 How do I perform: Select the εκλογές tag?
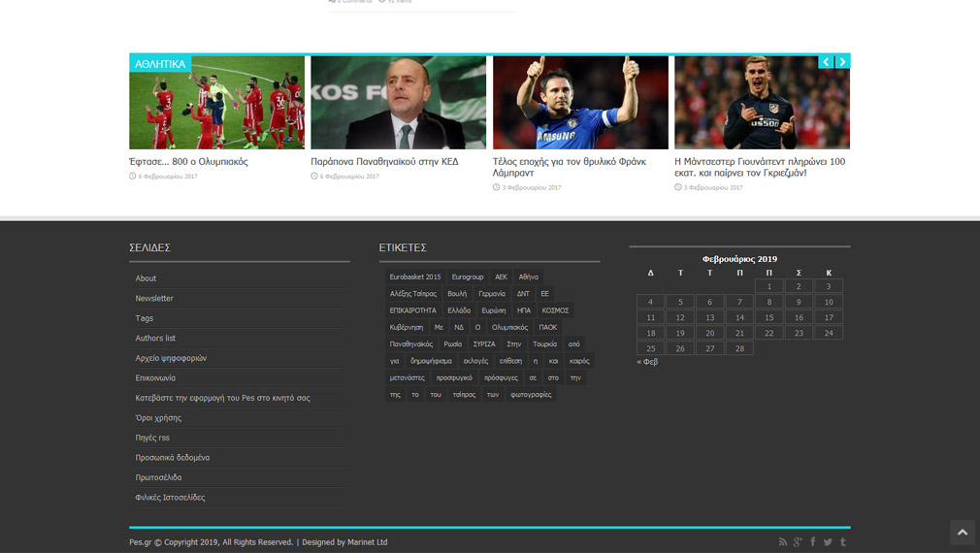[x=475, y=361]
